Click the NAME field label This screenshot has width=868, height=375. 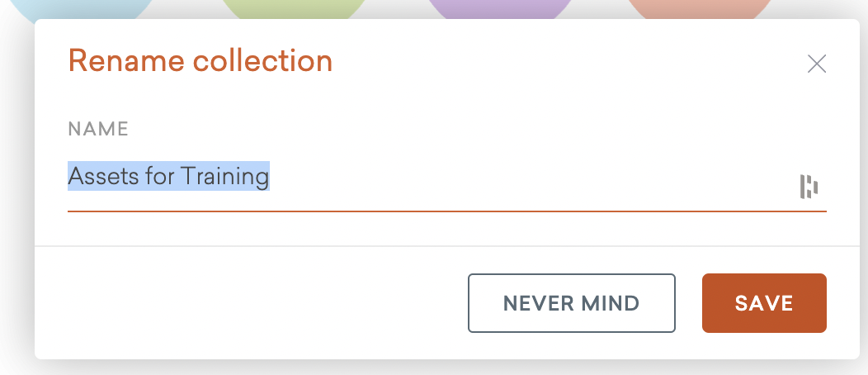tap(97, 129)
